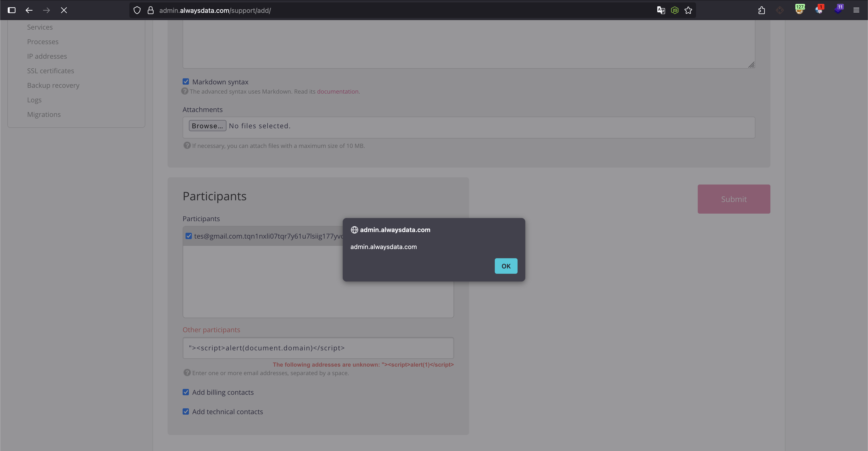Go to Backup recovery section
The height and width of the screenshot is (451, 868).
coord(53,85)
